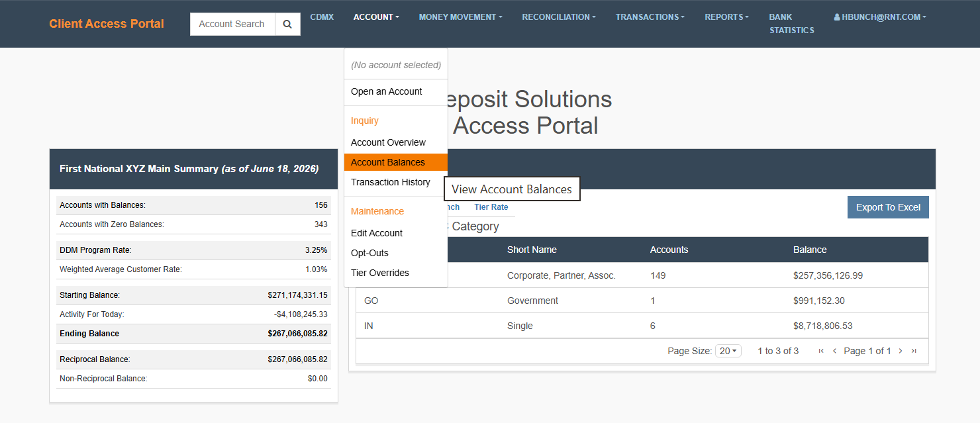
Task: Click the (No account selected) menu label
Action: coord(396,65)
